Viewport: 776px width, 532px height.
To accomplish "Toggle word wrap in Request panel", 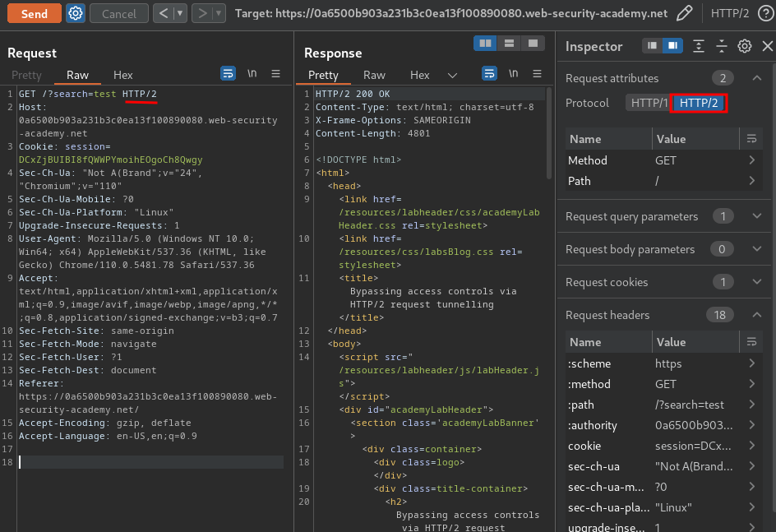I will coord(228,74).
